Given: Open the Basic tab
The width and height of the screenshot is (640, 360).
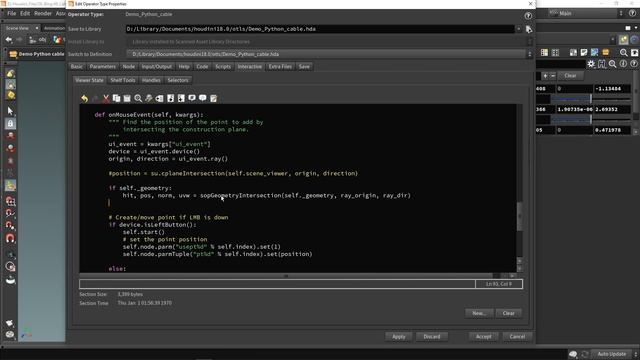Looking at the screenshot, I should coord(77,67).
